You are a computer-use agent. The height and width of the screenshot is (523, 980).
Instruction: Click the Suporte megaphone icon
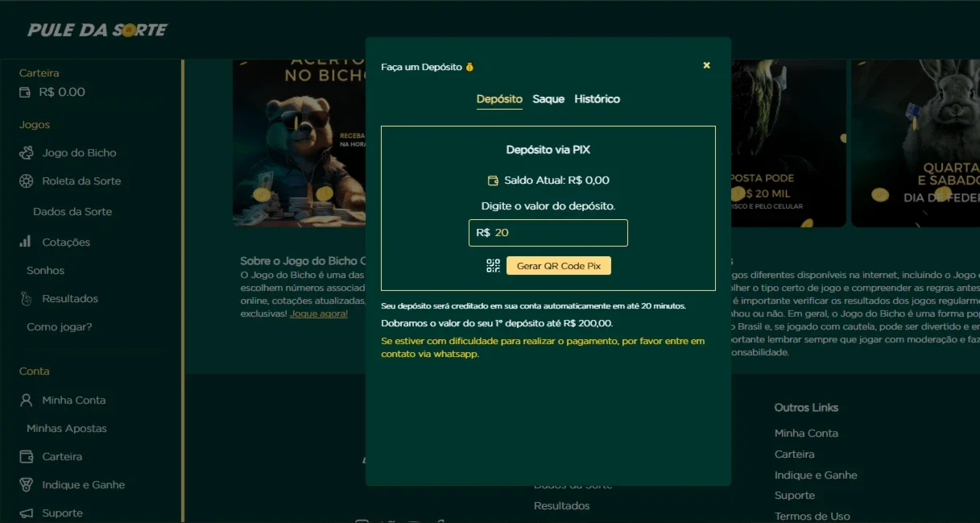(27, 513)
